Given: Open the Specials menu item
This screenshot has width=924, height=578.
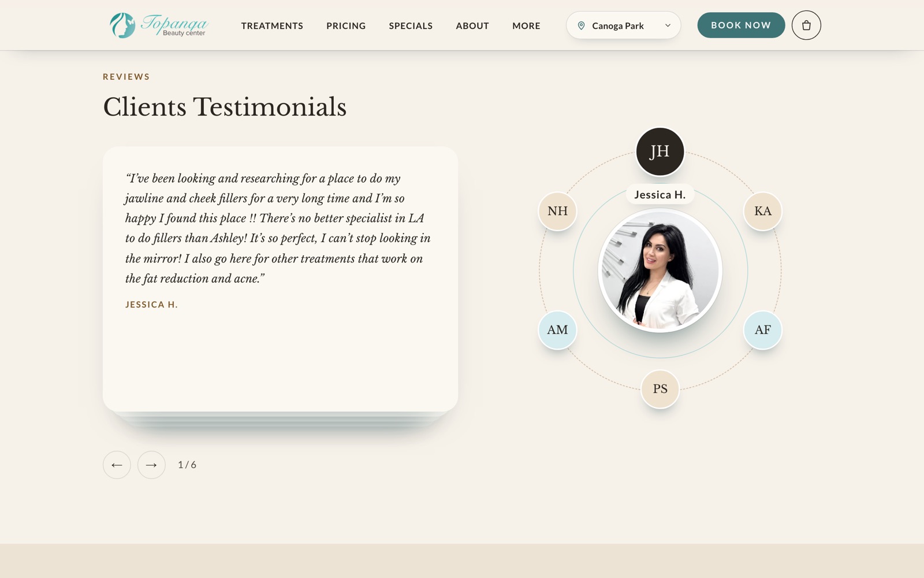Looking at the screenshot, I should point(411,26).
